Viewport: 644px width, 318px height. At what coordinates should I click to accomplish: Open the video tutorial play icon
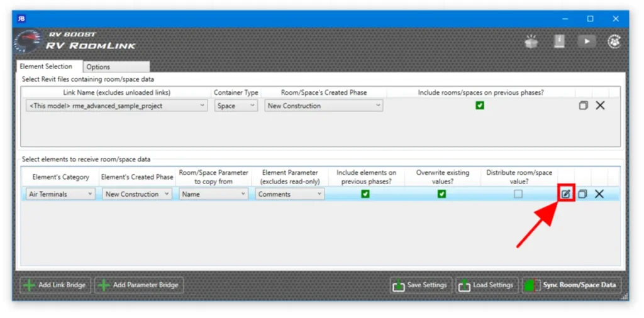(x=587, y=41)
